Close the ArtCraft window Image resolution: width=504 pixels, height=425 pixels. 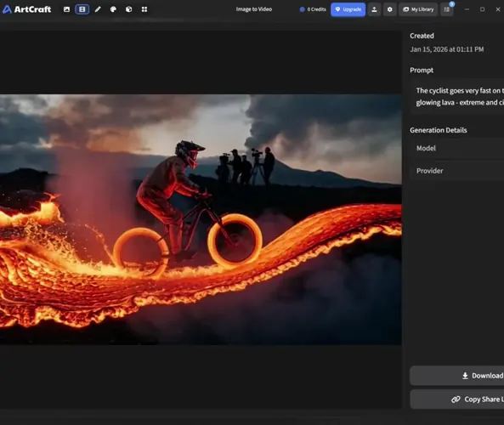coord(497,9)
